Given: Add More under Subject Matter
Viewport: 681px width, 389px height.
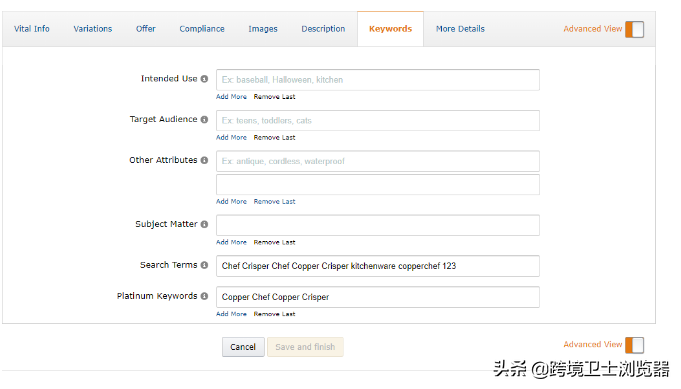Looking at the screenshot, I should [231, 242].
